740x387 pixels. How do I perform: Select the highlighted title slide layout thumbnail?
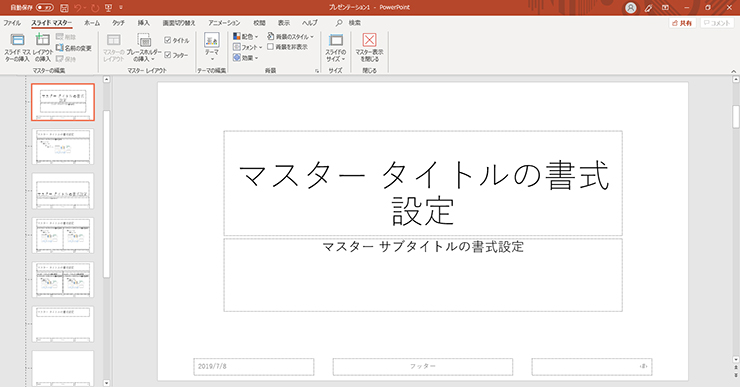(63, 102)
